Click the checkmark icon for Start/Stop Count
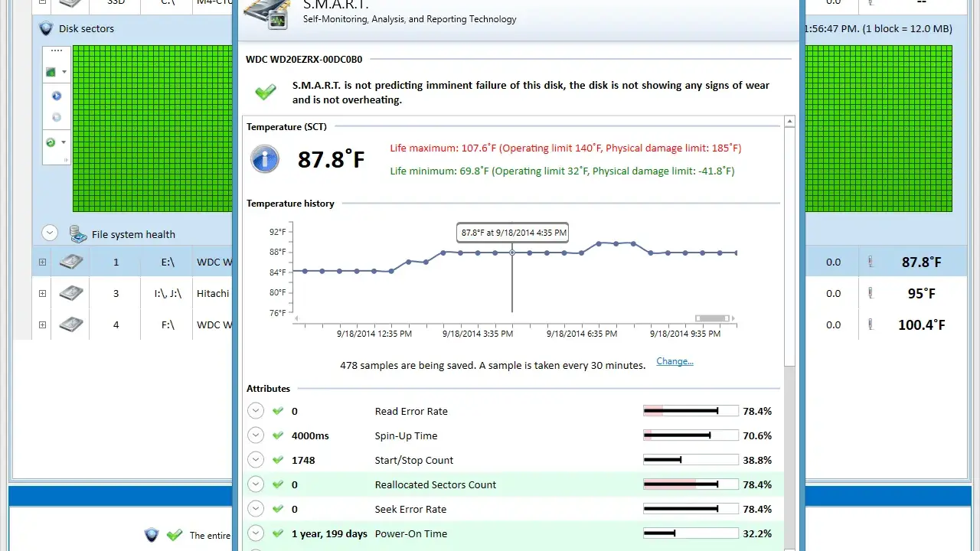This screenshot has width=980, height=551. [x=278, y=460]
